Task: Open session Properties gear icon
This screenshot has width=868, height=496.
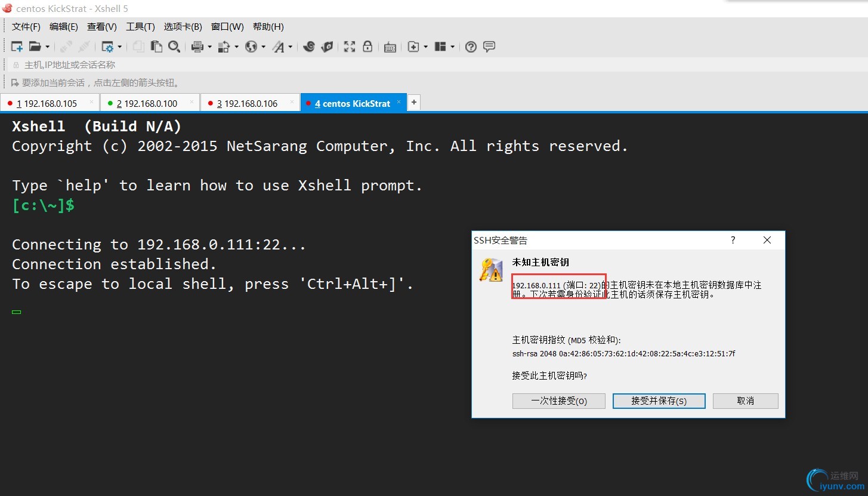Action: 108,47
